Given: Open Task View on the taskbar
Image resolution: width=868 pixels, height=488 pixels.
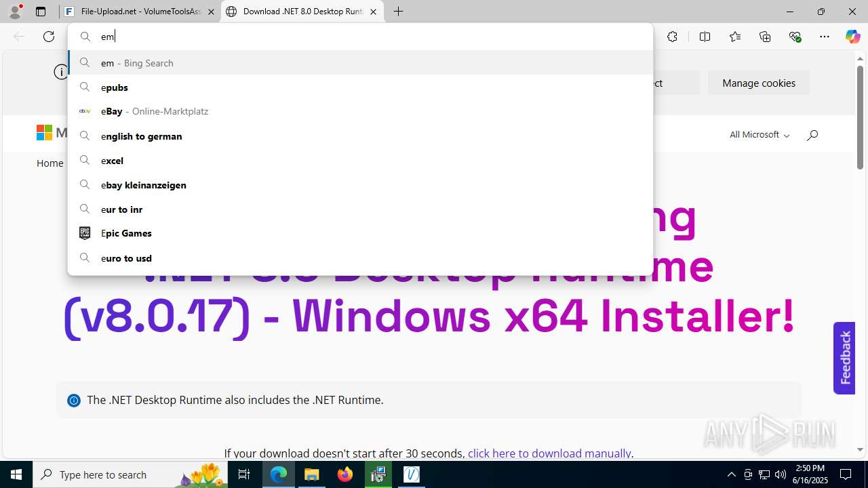Looking at the screenshot, I should pos(244,474).
